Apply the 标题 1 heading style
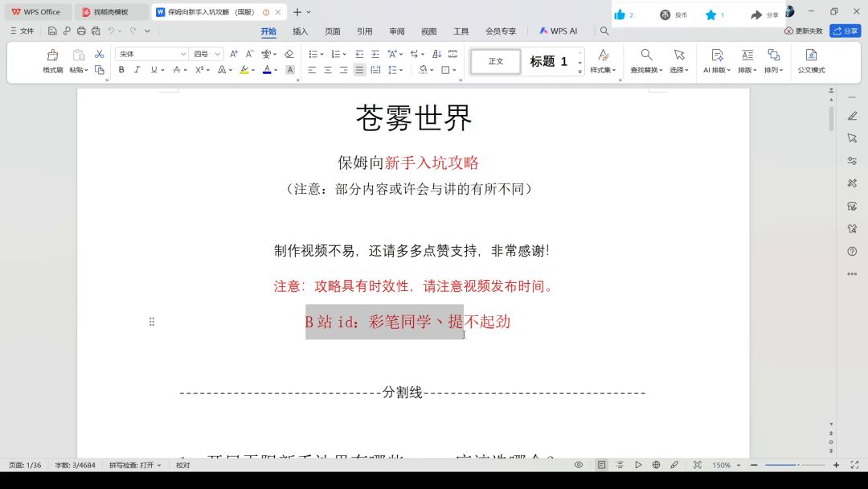Screen dimensions: 868x489 [548, 62]
